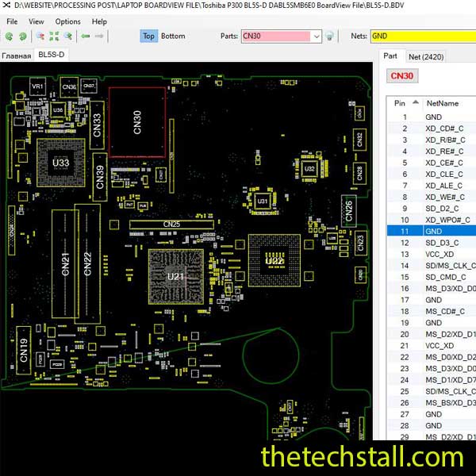Switch to the Net (2420) tab

(425, 56)
